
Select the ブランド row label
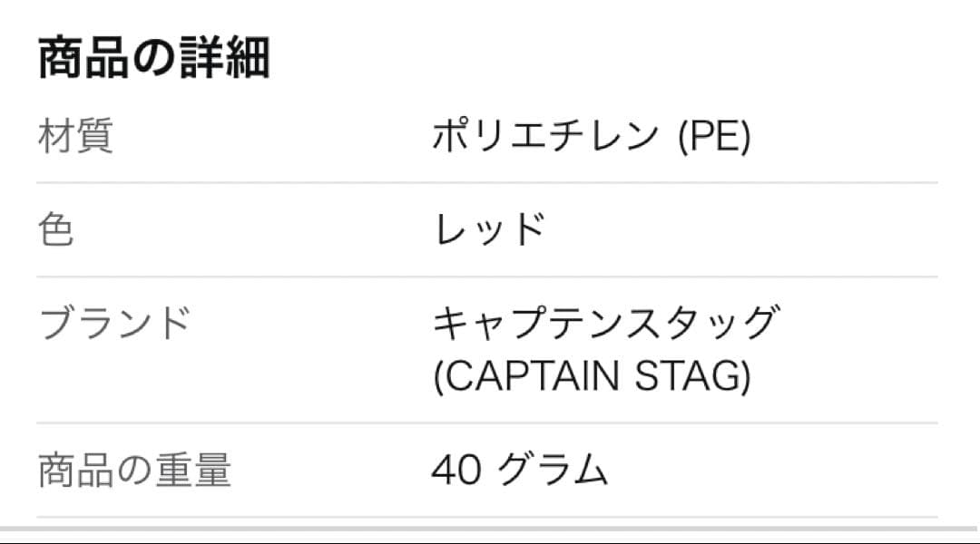pos(115,323)
